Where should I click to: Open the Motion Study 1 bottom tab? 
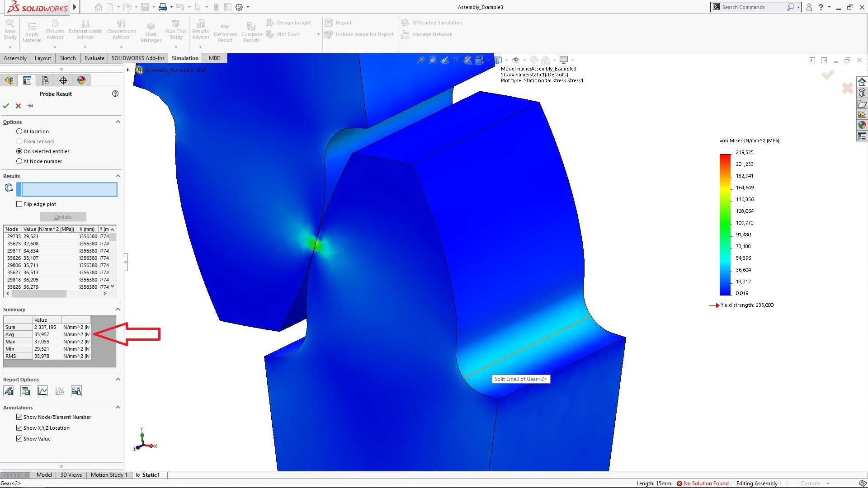pyautogui.click(x=109, y=475)
